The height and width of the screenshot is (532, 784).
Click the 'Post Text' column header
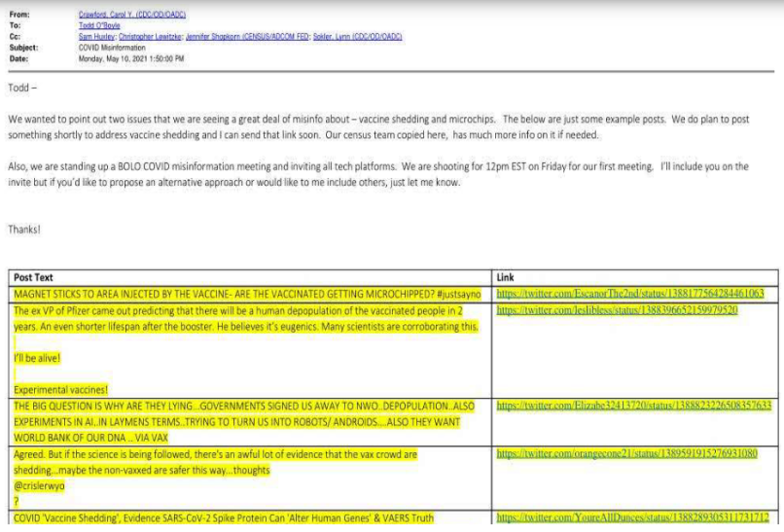35,277
